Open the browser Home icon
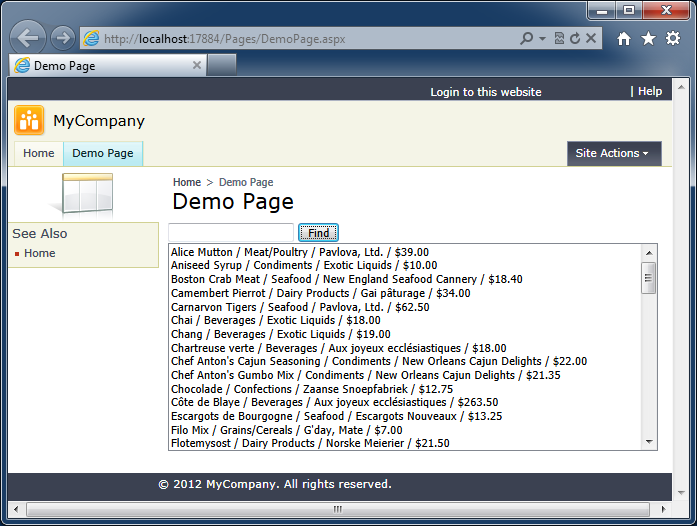 pos(624,39)
